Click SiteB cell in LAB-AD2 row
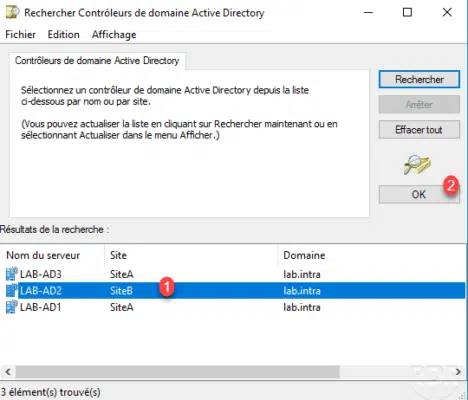Screen dimensions: 468x400 tap(121, 291)
